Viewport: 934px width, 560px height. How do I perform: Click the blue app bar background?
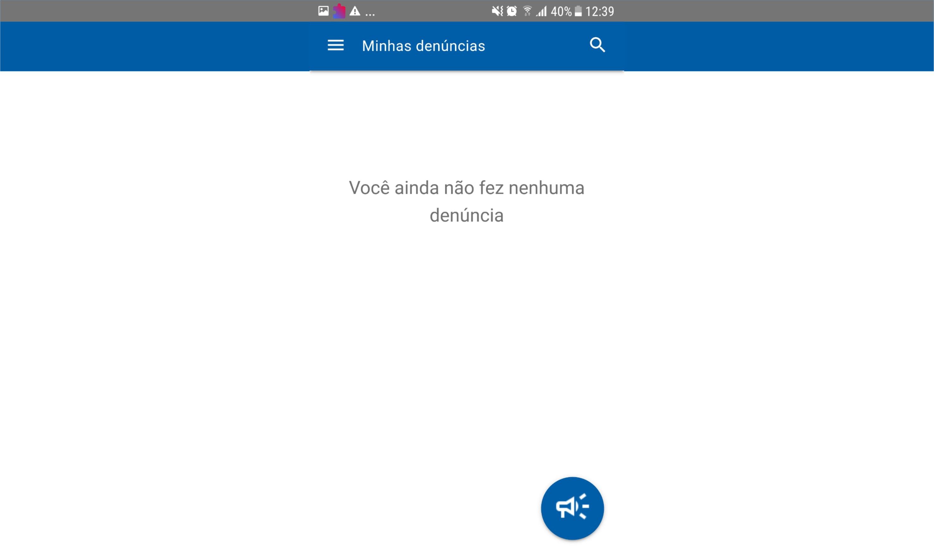click(x=151, y=46)
